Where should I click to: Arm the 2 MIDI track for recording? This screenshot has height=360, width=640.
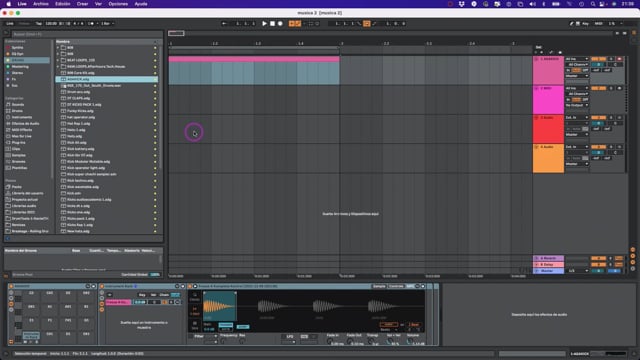tap(619, 88)
